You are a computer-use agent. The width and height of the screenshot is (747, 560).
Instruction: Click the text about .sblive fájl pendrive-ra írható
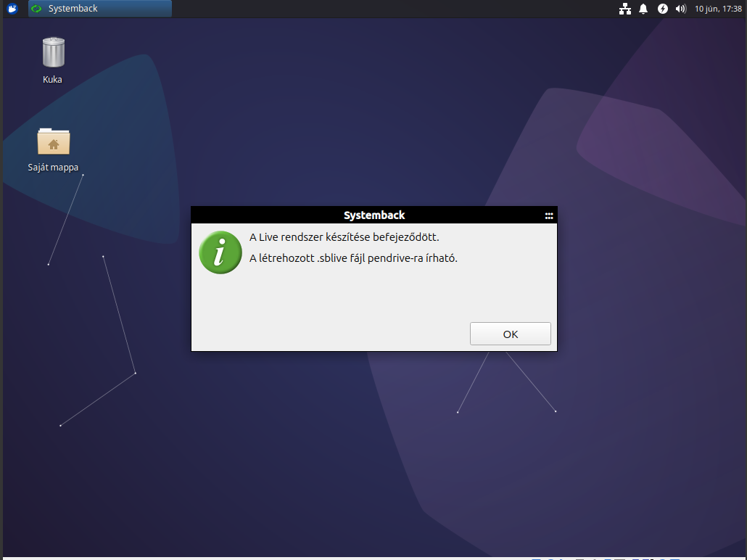(x=353, y=258)
